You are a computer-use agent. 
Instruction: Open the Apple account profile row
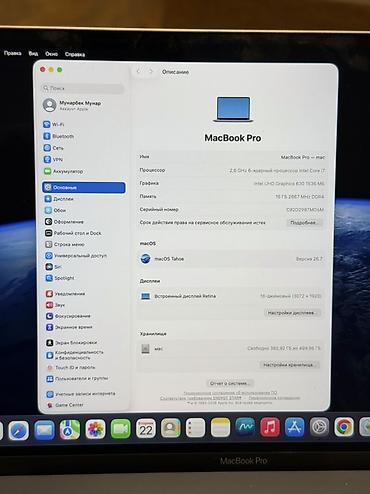72,105
